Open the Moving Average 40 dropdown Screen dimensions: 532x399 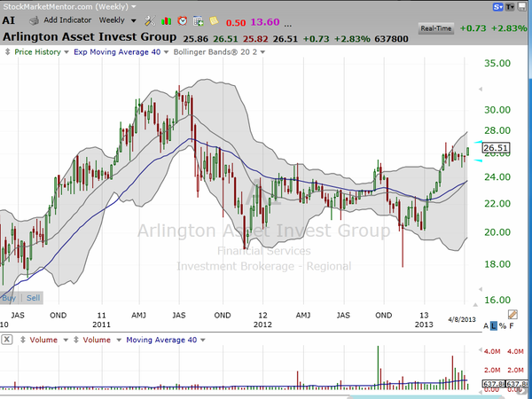[x=203, y=340]
